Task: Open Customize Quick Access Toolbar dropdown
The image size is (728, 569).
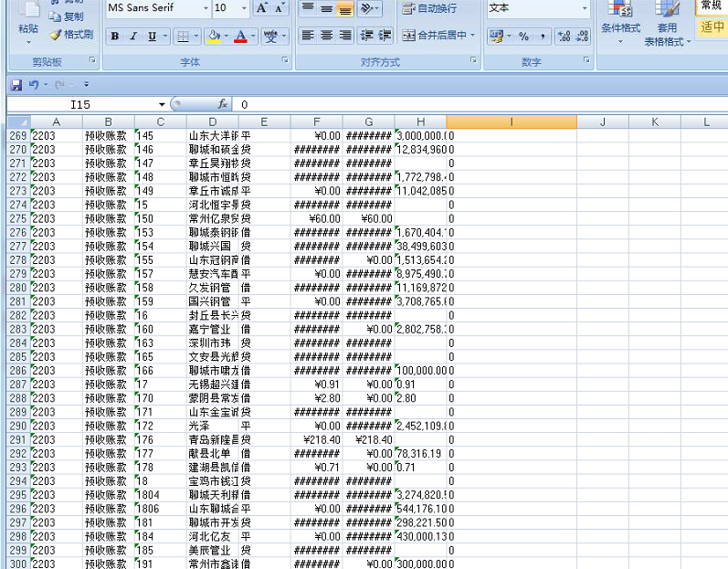Action: click(x=87, y=84)
